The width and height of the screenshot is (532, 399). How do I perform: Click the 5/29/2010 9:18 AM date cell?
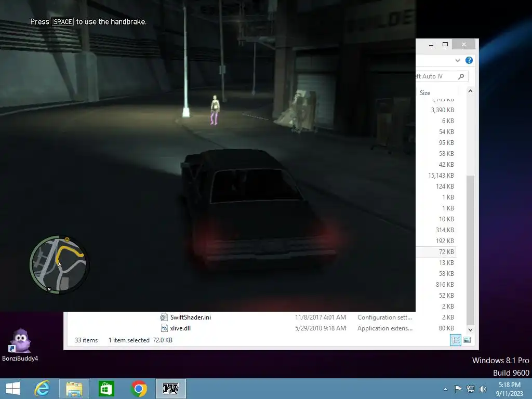[x=320, y=328]
